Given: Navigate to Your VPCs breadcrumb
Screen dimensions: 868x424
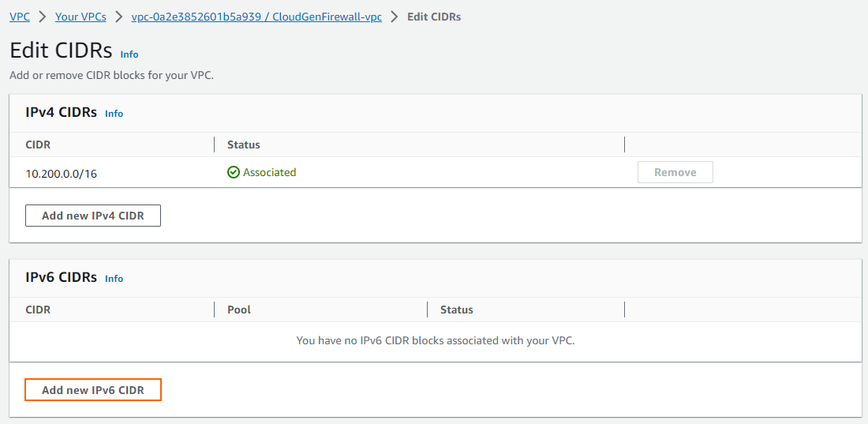Looking at the screenshot, I should [x=80, y=17].
